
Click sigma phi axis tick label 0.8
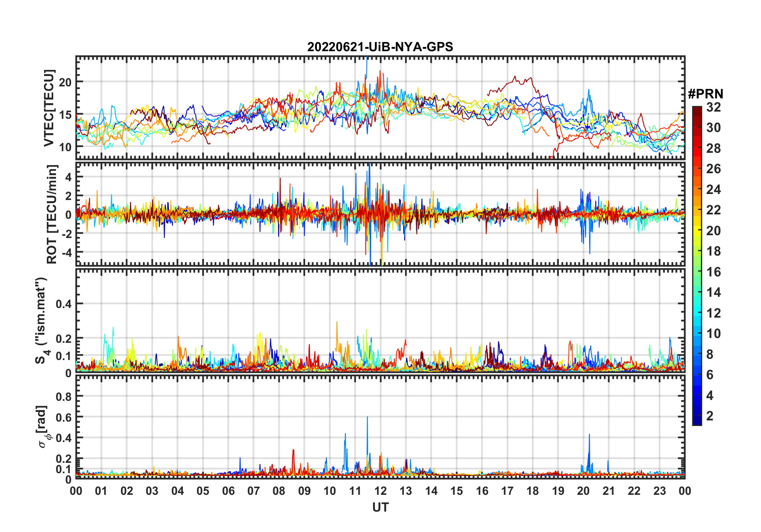64,397
